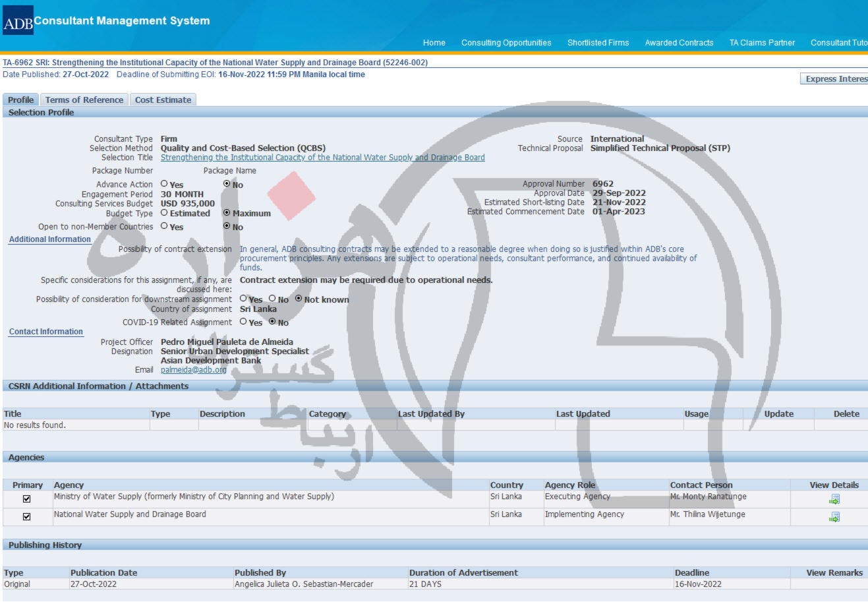Click the ADB logo in header
868x610 pixels.
click(x=18, y=21)
